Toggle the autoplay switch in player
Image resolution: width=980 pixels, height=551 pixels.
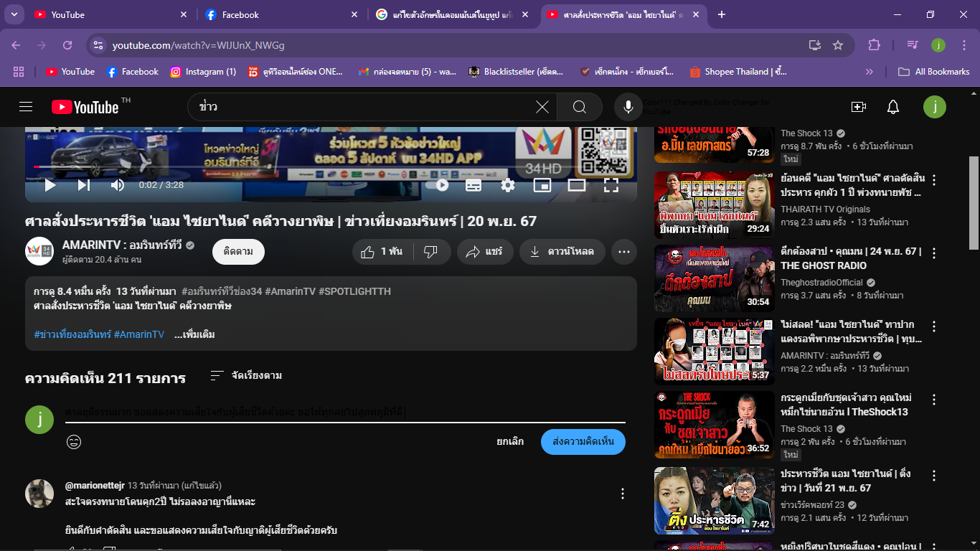(x=438, y=185)
